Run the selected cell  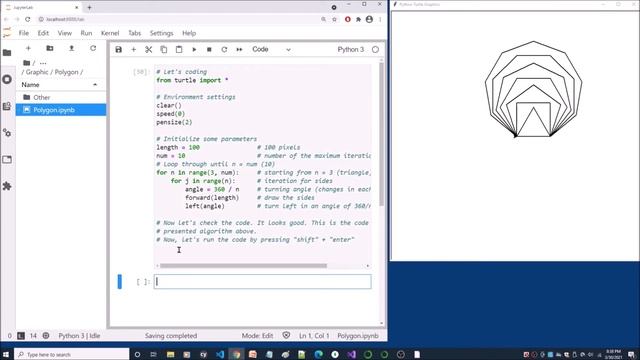(x=194, y=49)
